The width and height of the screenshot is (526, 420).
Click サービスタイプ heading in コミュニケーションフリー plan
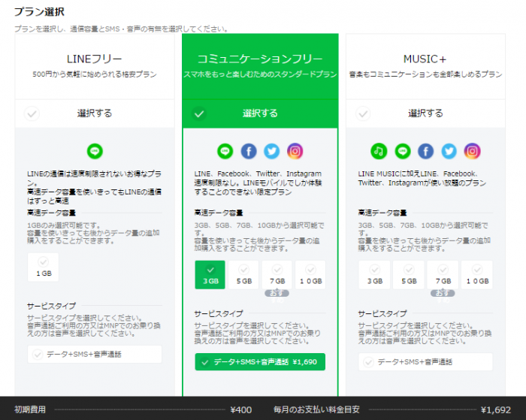[219, 313]
